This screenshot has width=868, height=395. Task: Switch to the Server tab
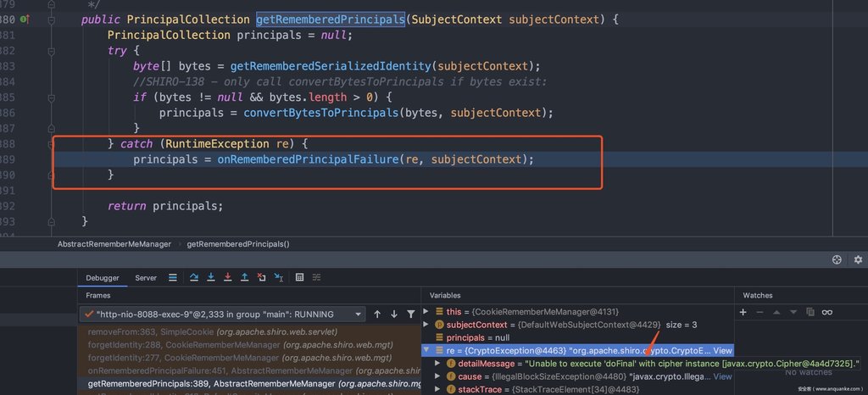click(x=146, y=278)
